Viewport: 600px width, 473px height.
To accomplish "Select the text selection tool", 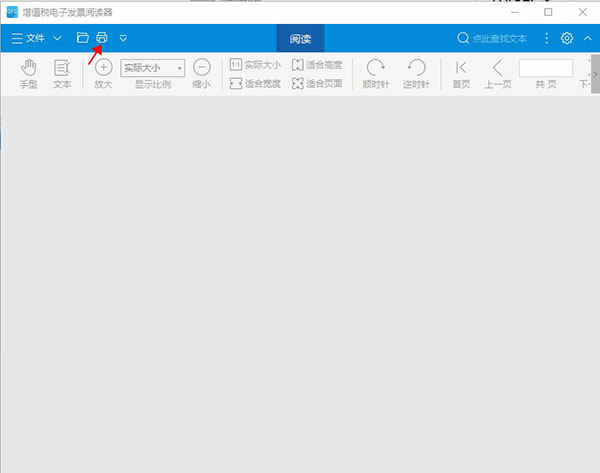I will [62, 74].
